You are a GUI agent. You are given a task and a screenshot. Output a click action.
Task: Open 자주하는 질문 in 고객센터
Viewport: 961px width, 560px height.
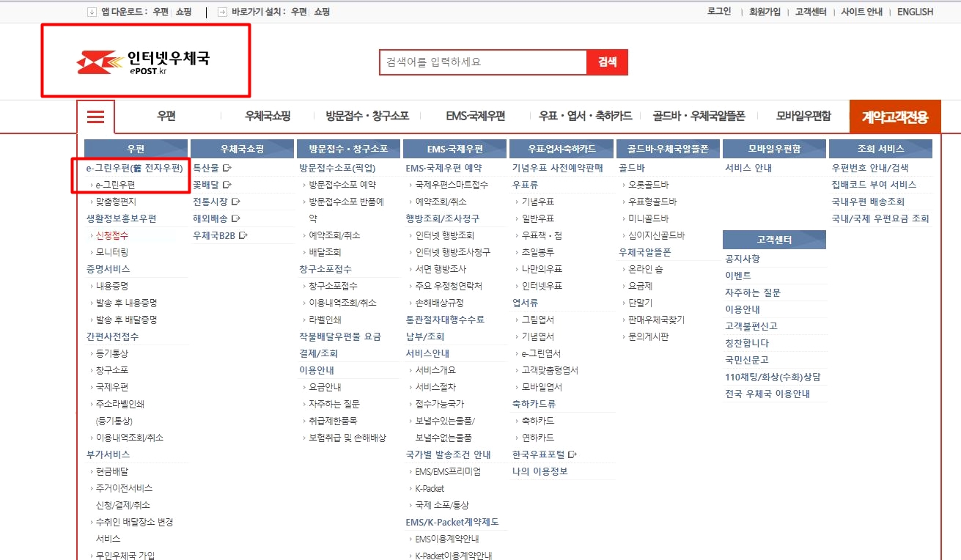753,292
